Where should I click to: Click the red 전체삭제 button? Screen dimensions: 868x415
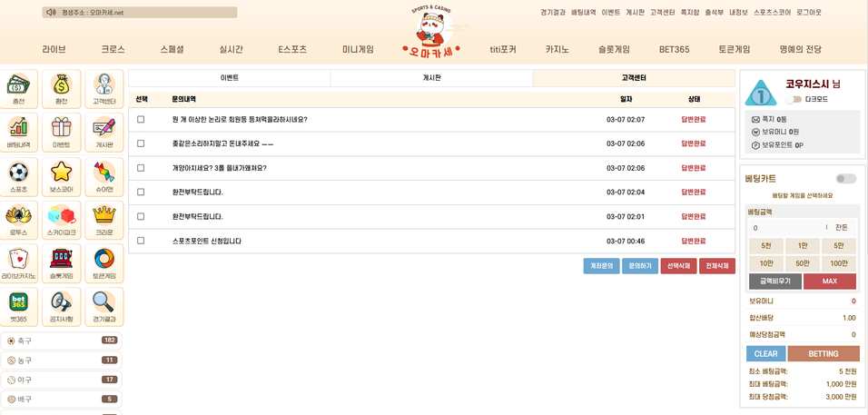[716, 266]
